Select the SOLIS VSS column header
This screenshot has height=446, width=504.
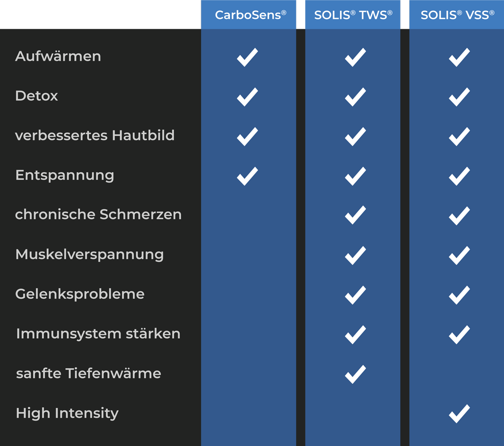tap(457, 15)
